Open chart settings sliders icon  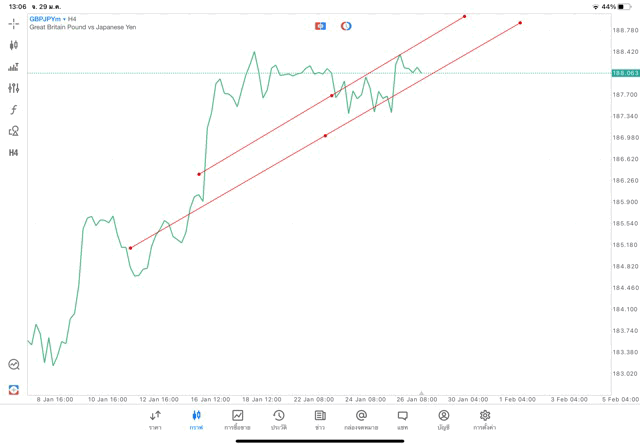click(x=14, y=88)
